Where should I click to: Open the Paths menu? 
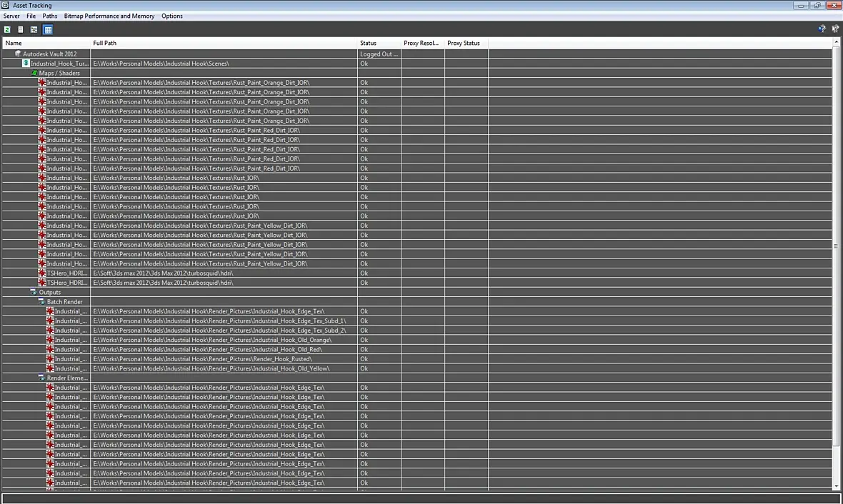point(49,16)
